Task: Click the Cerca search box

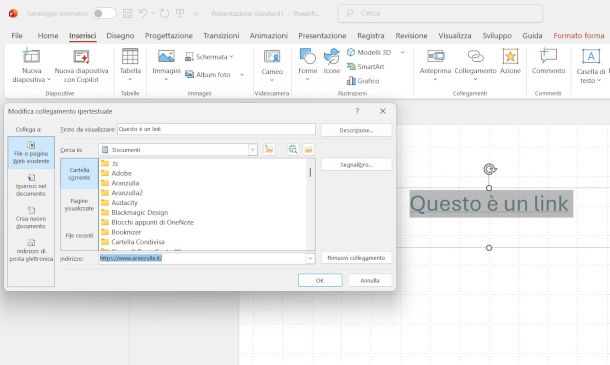Action: pos(440,13)
